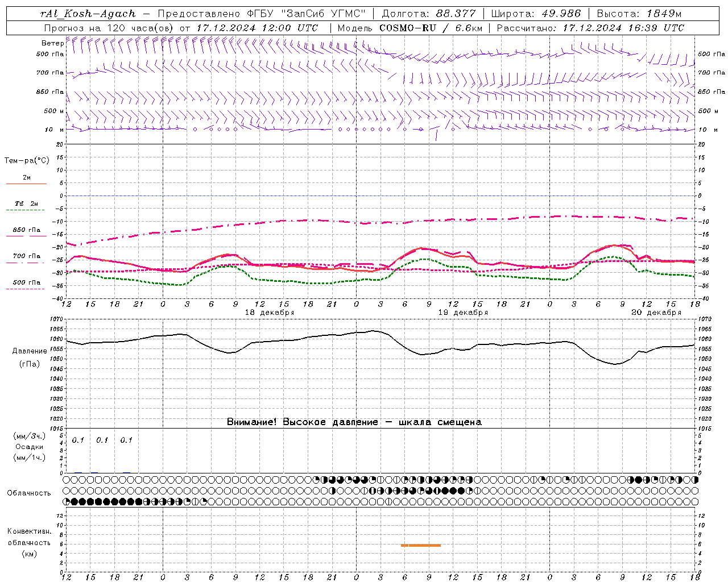The height and width of the screenshot is (582, 728).
Task: Click the calculated time 17.12.2024 16:39 UTC
Action: pos(623,28)
